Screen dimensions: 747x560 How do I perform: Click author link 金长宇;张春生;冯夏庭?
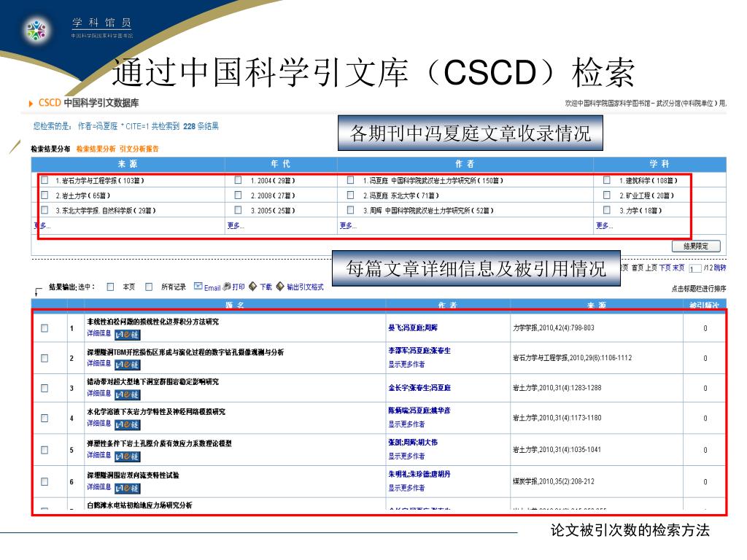pos(419,388)
